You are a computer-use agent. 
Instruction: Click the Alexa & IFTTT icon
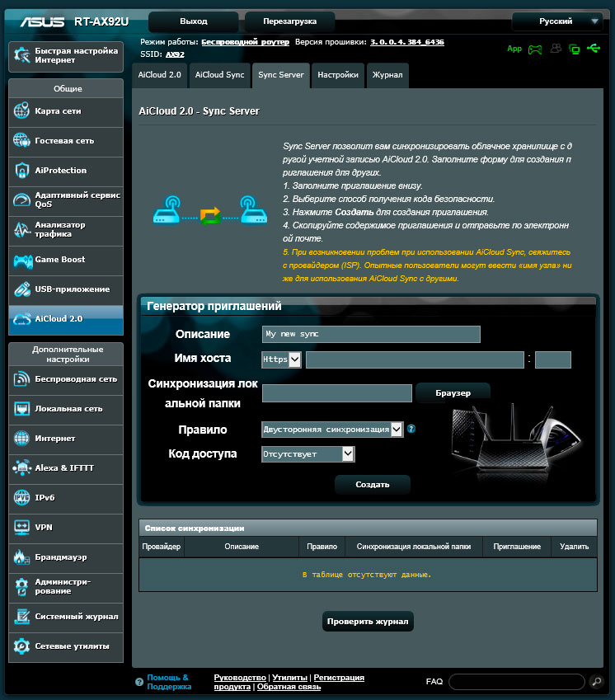coord(21,467)
